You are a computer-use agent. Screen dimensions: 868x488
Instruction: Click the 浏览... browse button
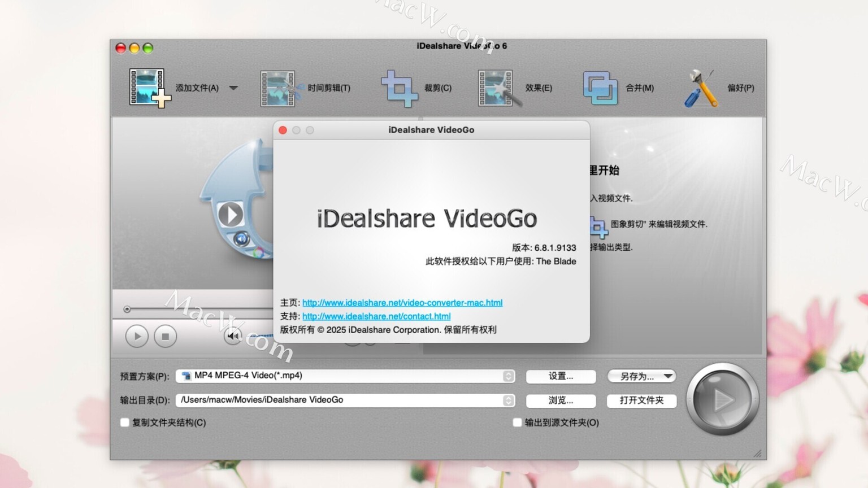561,400
